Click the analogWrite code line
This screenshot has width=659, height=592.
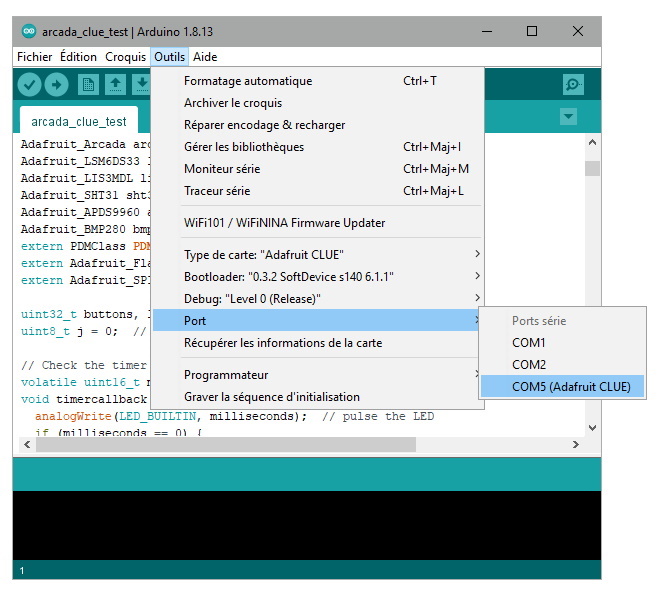235,416
